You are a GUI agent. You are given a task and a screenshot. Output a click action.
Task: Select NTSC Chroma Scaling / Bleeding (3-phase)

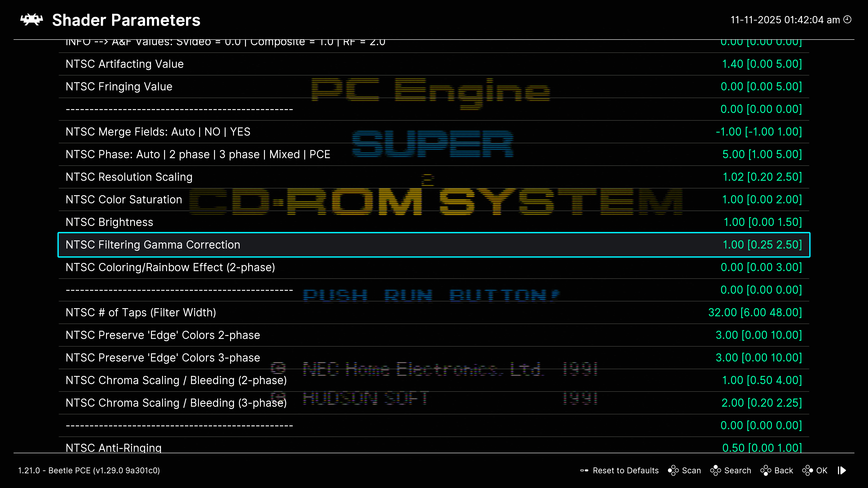pyautogui.click(x=176, y=403)
